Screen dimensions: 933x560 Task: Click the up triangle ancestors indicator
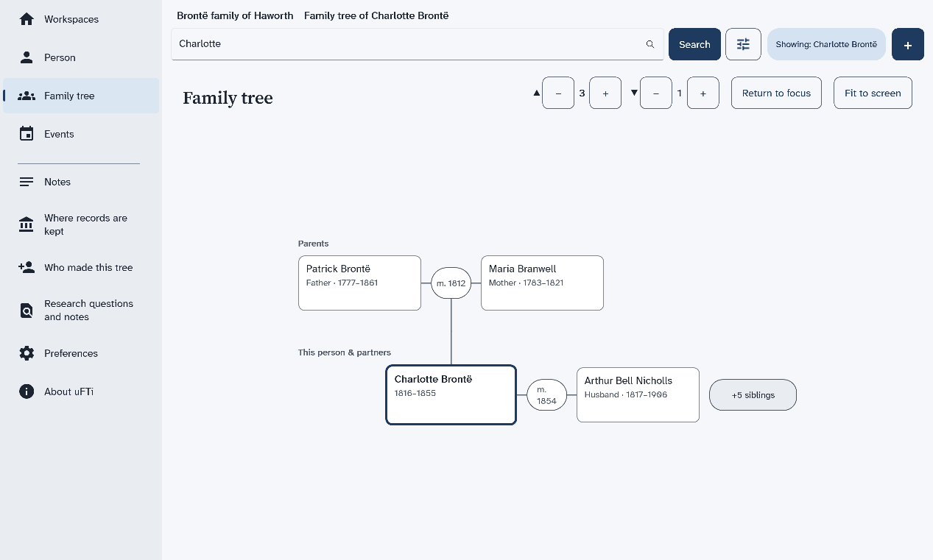pos(537,93)
